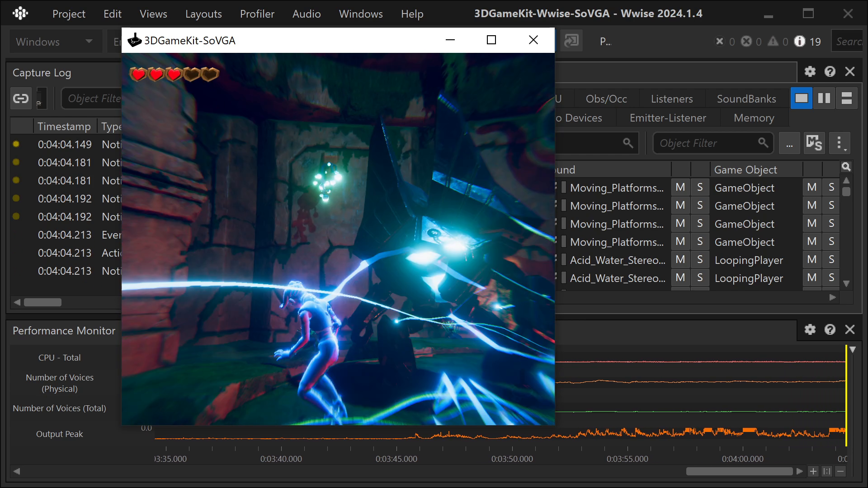Close the Performance Monitor panel
Image resolution: width=868 pixels, height=488 pixels.
[x=850, y=329]
